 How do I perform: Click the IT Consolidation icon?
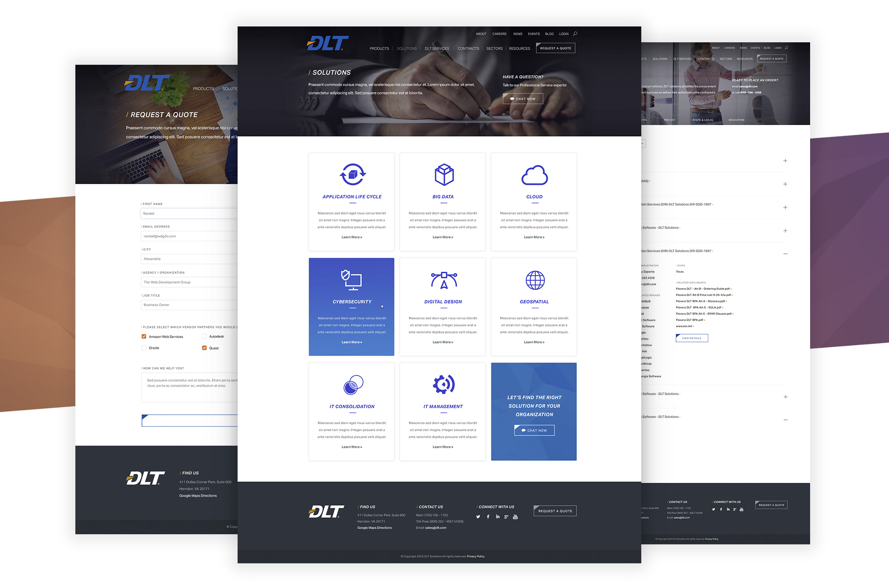[352, 386]
